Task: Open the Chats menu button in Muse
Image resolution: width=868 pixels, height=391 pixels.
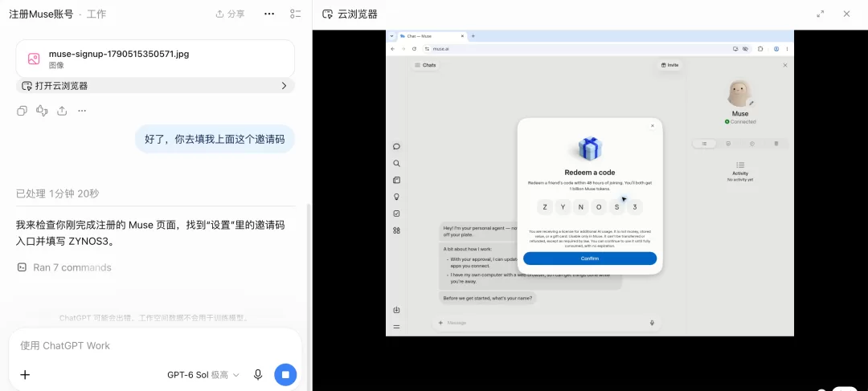Action: pyautogui.click(x=425, y=65)
